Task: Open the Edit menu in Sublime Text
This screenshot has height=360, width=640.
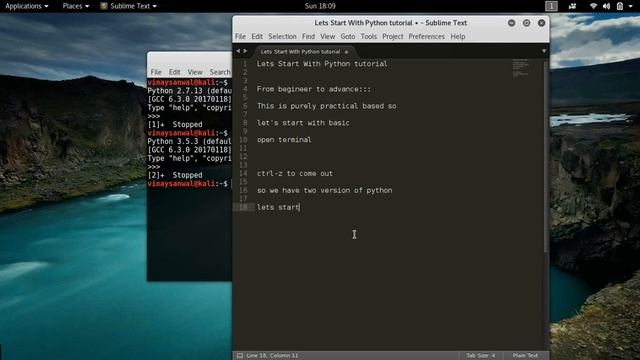Action: click(257, 36)
